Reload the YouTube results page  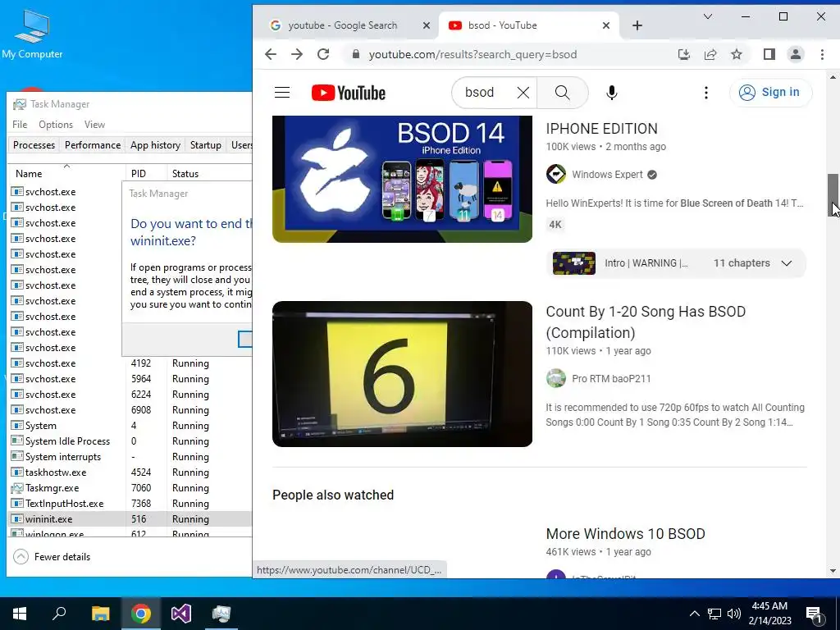tap(323, 54)
